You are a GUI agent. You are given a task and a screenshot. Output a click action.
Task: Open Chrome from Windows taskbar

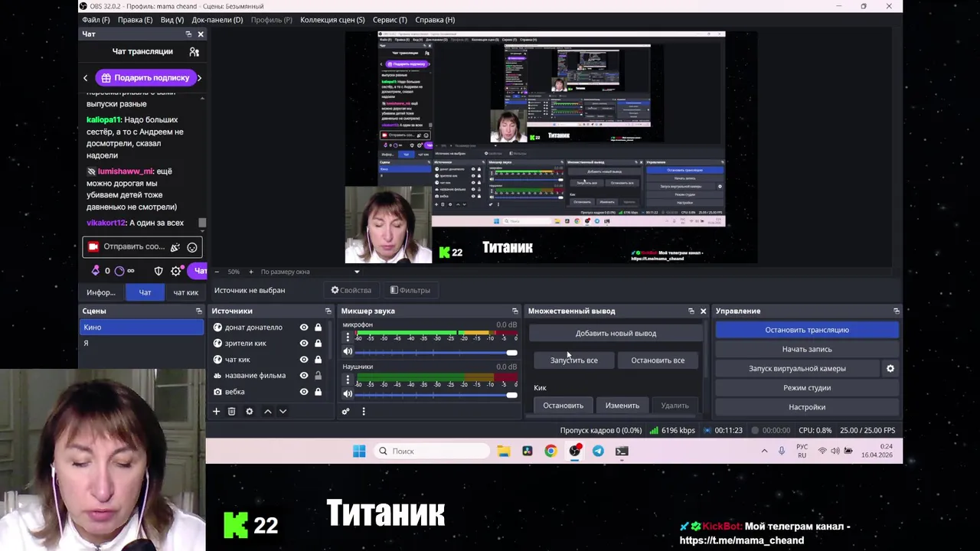[x=550, y=452]
